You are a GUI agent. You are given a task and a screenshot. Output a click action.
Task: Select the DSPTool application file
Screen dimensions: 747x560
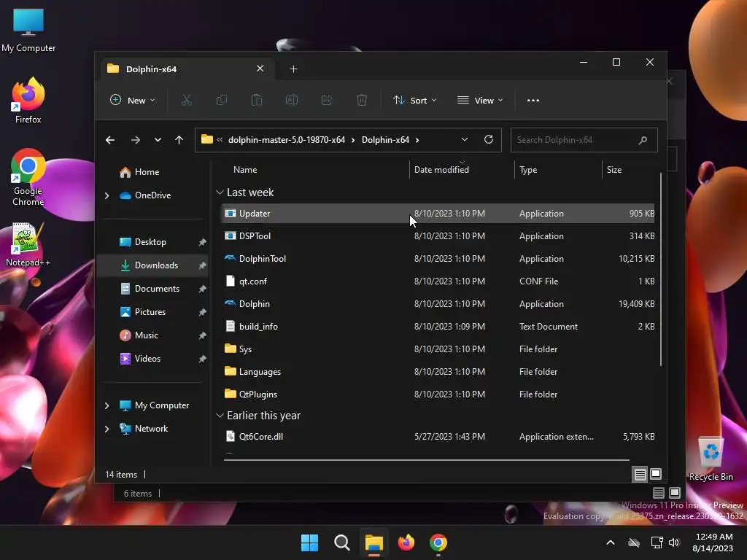coord(438,236)
